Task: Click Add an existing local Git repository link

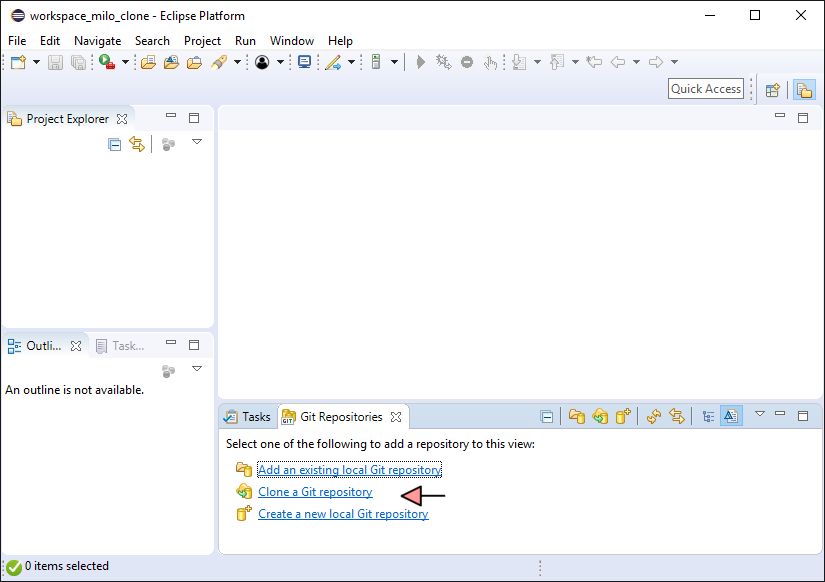Action: coord(349,470)
